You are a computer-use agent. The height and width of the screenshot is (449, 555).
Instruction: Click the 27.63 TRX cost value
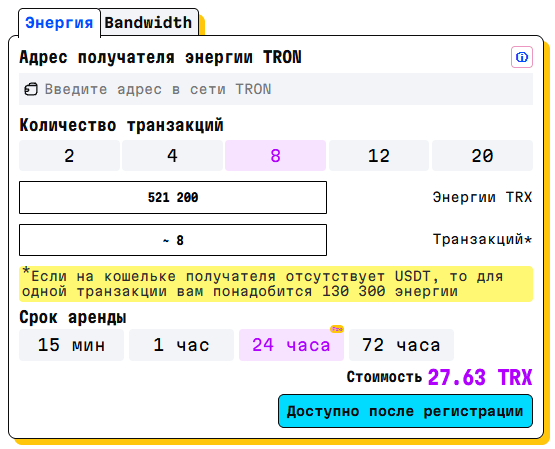[x=480, y=377]
